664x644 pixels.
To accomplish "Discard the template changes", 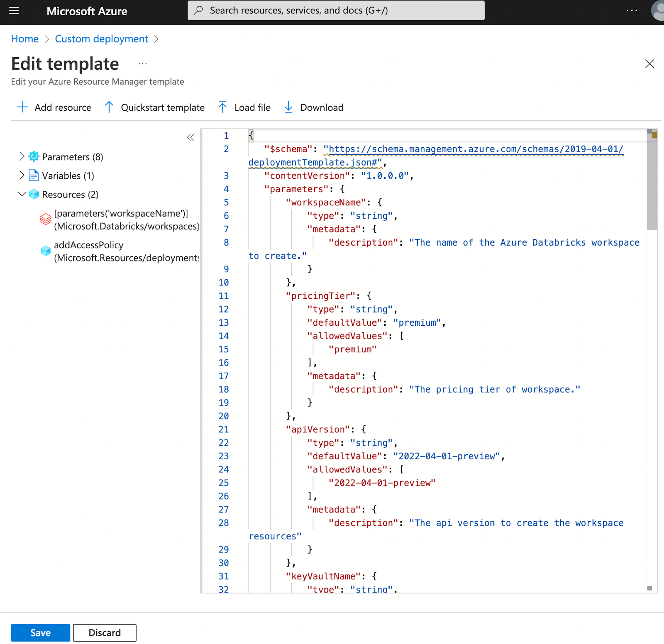I will click(x=105, y=633).
